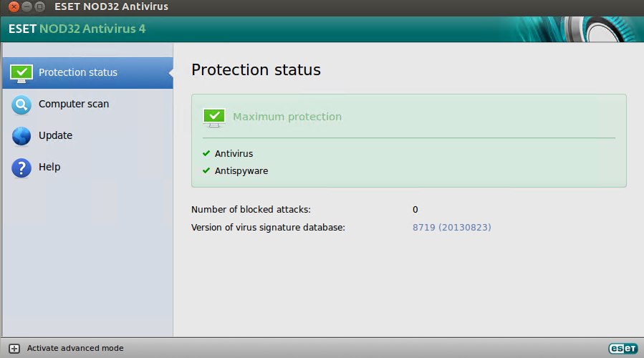Open the Protection status section
644x358 pixels.
(x=88, y=72)
